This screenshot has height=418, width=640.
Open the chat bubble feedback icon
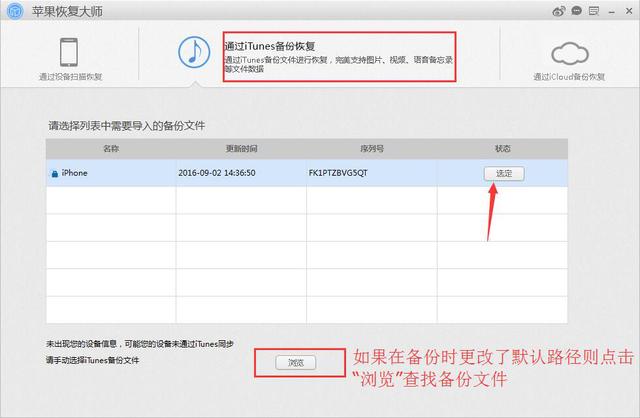576,11
